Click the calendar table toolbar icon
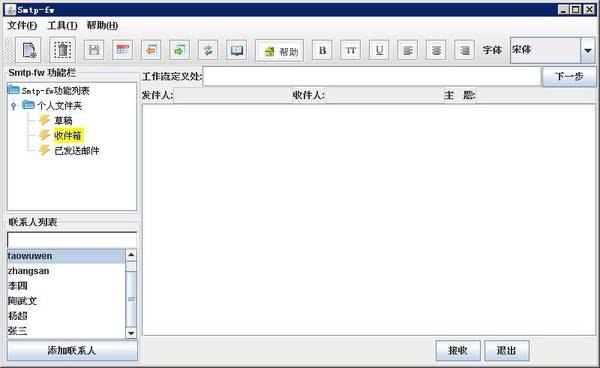This screenshot has height=368, width=600. coord(122,50)
